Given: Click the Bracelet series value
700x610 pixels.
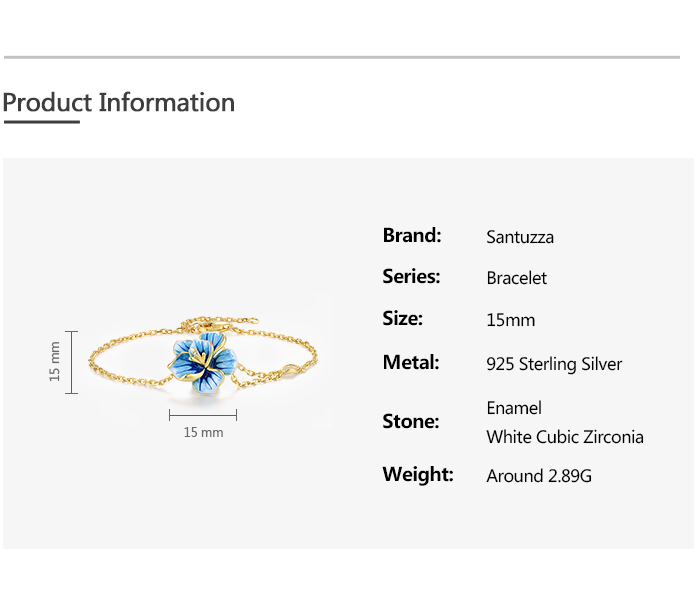Looking at the screenshot, I should (x=517, y=278).
